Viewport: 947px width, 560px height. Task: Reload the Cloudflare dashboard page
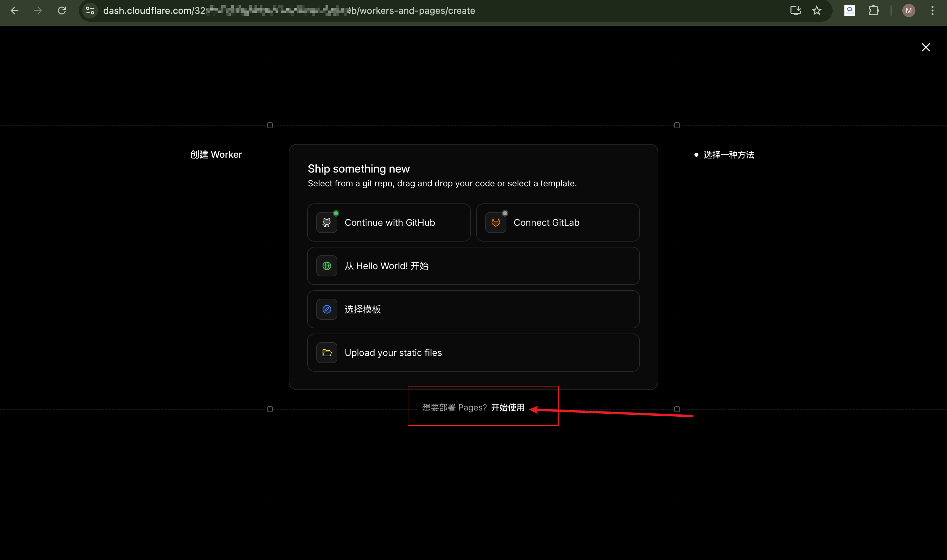tap(62, 11)
